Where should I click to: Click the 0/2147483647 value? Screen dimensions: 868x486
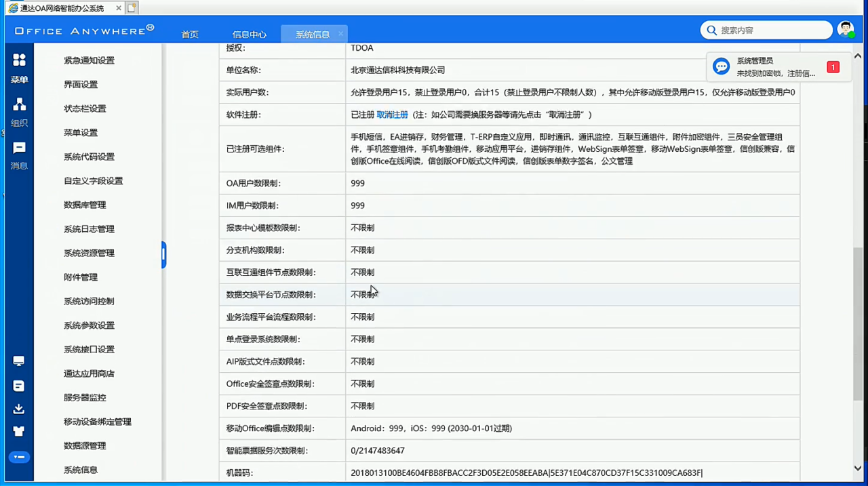coord(378,451)
